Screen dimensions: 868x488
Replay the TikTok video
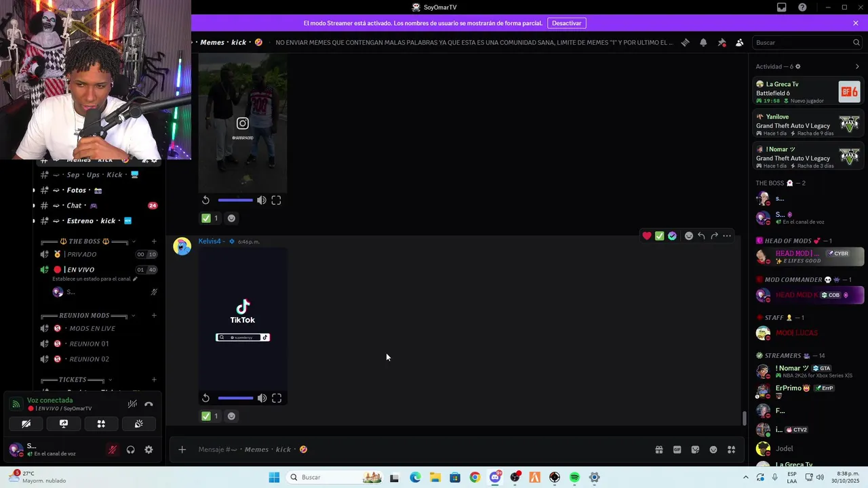pyautogui.click(x=205, y=398)
